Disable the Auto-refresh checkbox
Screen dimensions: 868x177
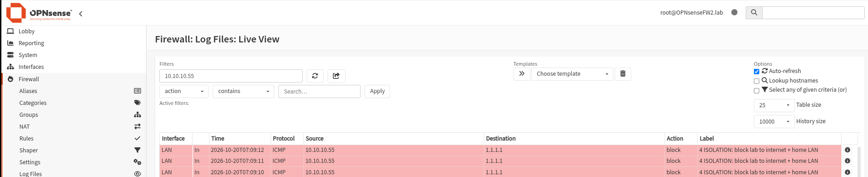click(757, 72)
